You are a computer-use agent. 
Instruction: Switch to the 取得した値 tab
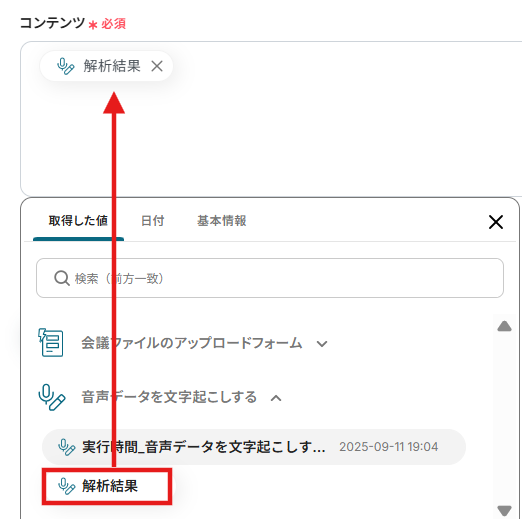coord(78,221)
